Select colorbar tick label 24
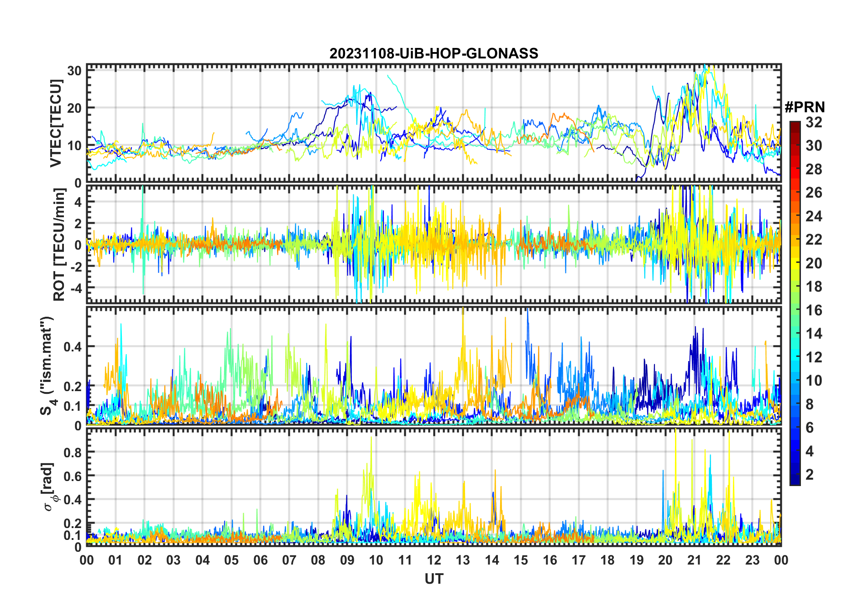868x607 pixels. click(x=814, y=216)
